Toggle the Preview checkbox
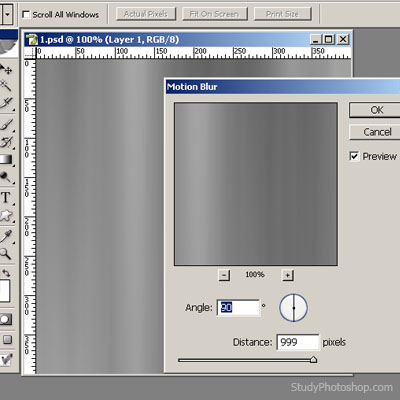Image resolution: width=400 pixels, height=400 pixels. [x=354, y=156]
